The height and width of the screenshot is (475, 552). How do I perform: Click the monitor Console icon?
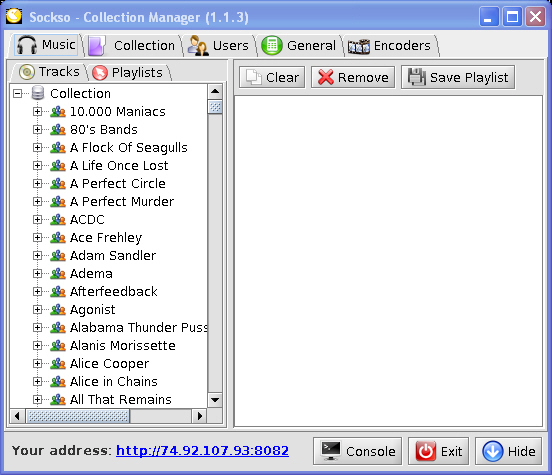click(331, 451)
